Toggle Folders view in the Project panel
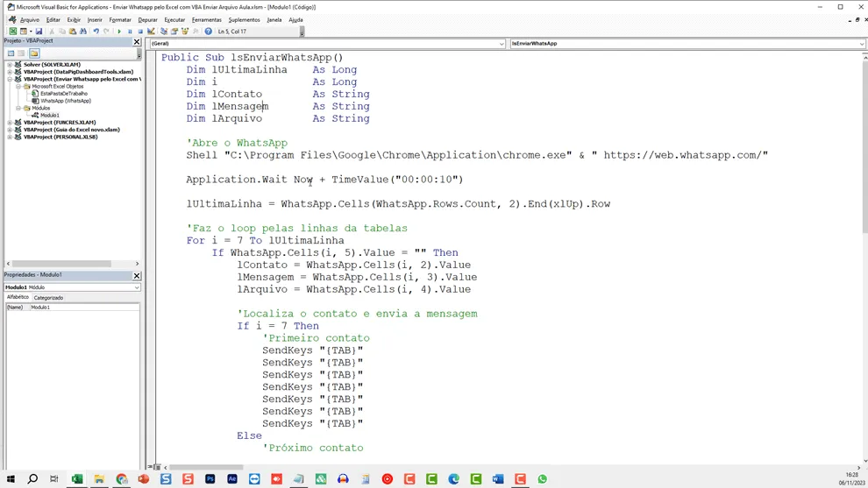This screenshot has height=488, width=868. pos(34,53)
